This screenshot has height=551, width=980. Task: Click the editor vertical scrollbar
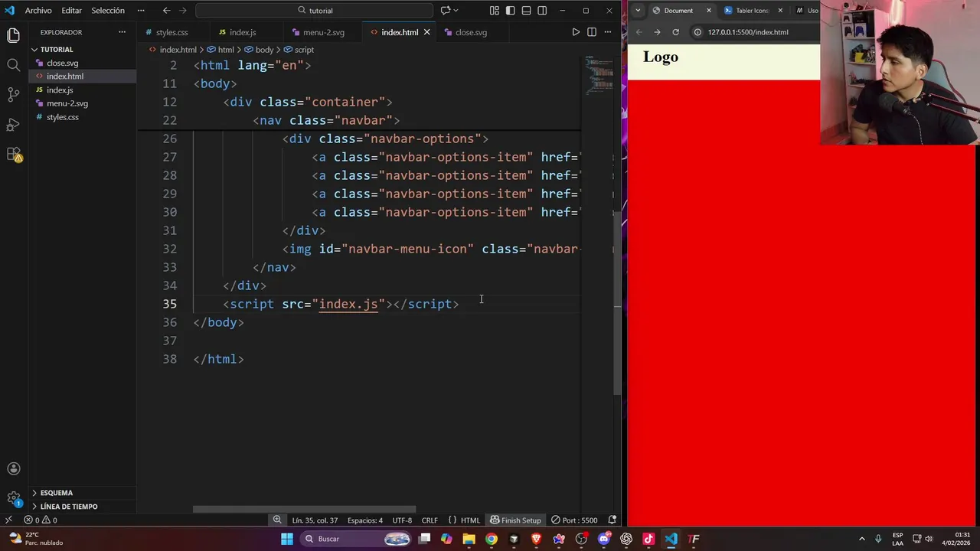click(x=617, y=302)
